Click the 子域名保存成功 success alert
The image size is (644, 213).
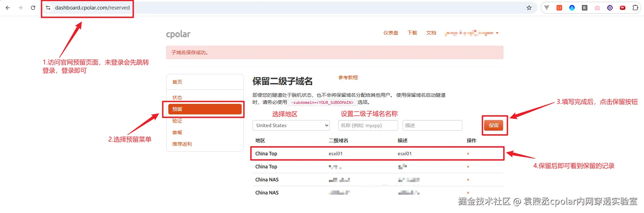point(334,52)
